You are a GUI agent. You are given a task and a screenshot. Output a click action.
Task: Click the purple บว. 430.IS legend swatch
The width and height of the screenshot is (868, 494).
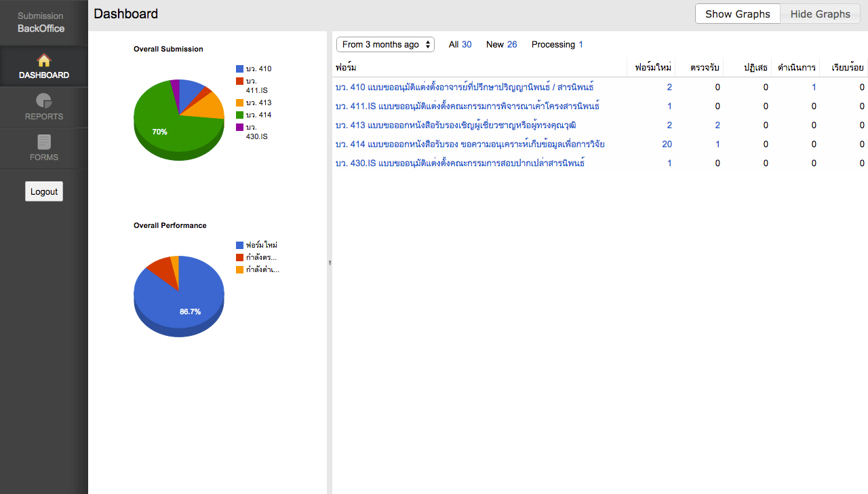(239, 127)
